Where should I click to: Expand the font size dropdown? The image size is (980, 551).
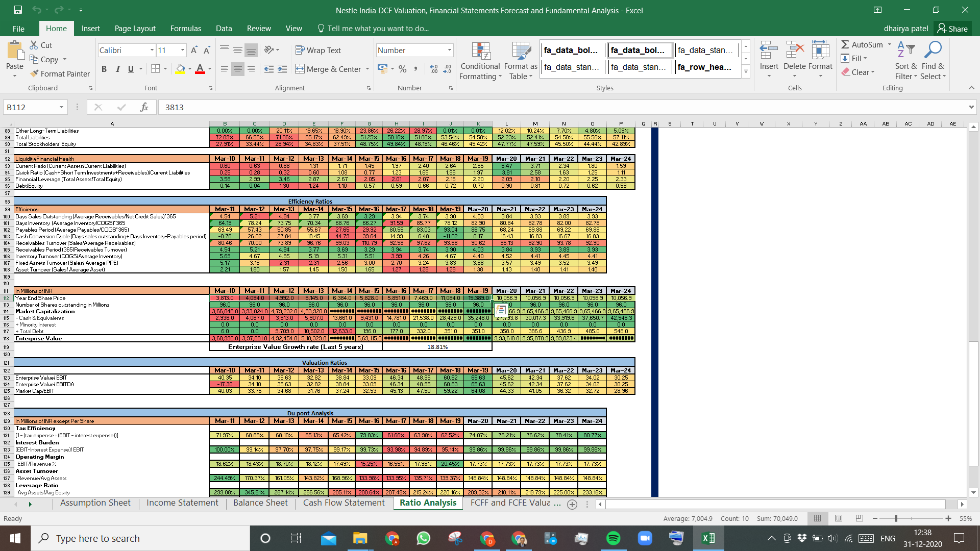[x=183, y=50]
